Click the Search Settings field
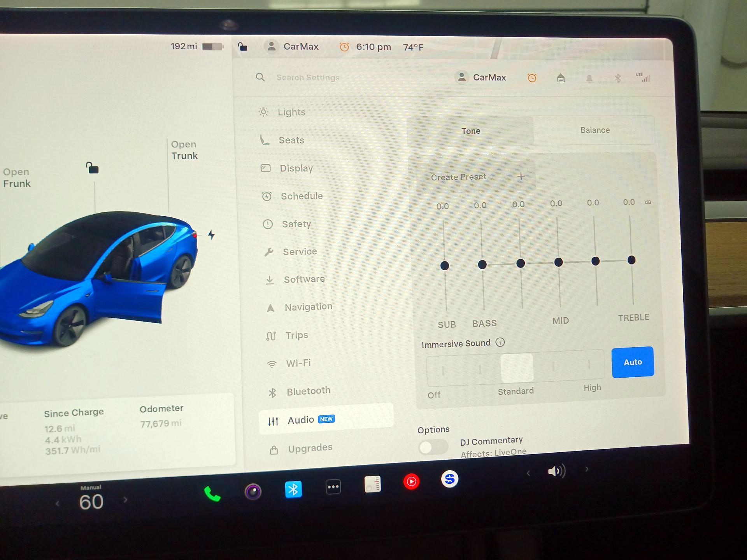Viewport: 747px width, 560px height. [308, 77]
